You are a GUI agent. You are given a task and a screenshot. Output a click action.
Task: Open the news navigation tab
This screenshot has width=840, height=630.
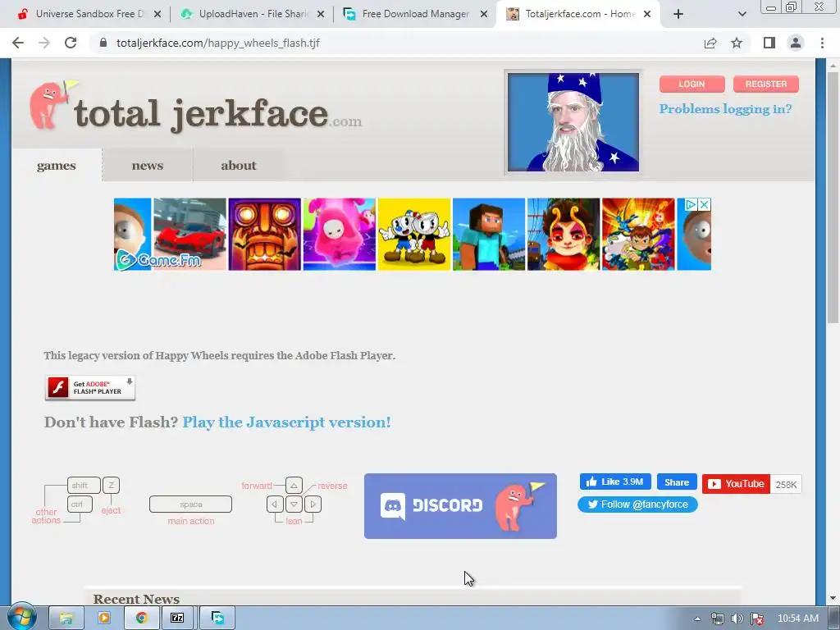pyautogui.click(x=148, y=166)
